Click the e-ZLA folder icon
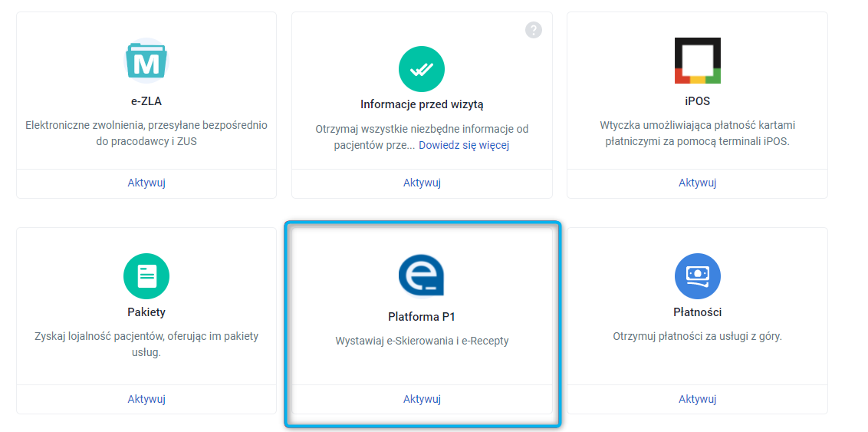This screenshot has height=432, width=868. point(146,60)
